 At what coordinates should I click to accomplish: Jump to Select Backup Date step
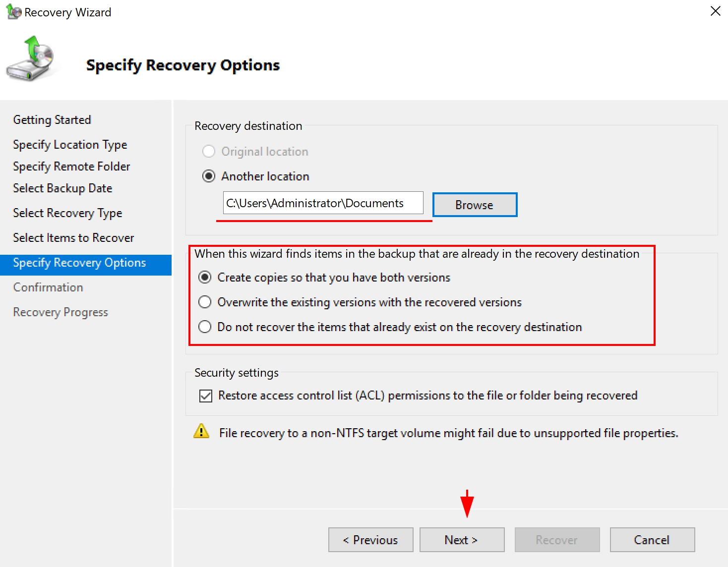pos(62,188)
